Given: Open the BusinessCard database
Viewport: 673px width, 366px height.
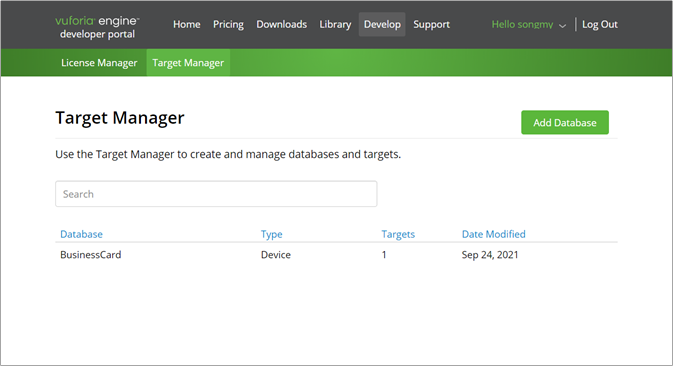Looking at the screenshot, I should (91, 254).
